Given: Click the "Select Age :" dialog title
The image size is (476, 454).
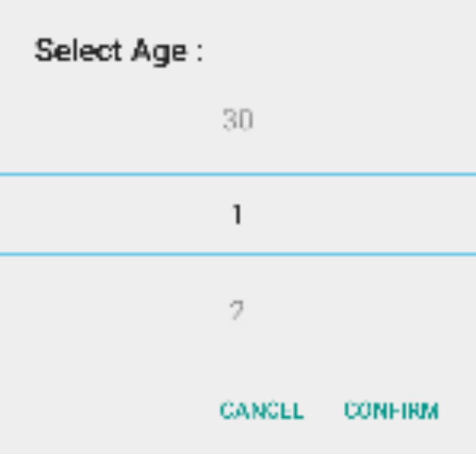Looking at the screenshot, I should pyautogui.click(x=118, y=52).
